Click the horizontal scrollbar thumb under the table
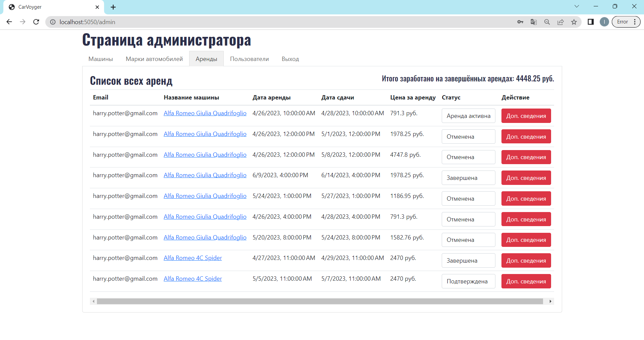 [x=320, y=301]
